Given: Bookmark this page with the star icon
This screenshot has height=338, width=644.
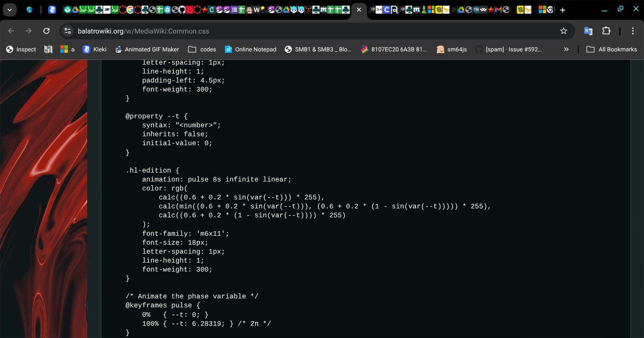Looking at the screenshot, I should coord(563,31).
